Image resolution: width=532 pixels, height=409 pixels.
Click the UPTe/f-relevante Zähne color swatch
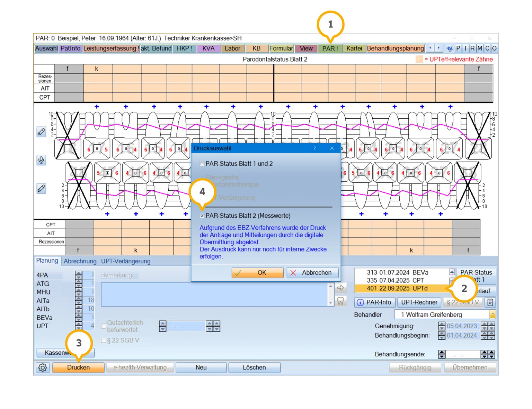tap(419, 59)
